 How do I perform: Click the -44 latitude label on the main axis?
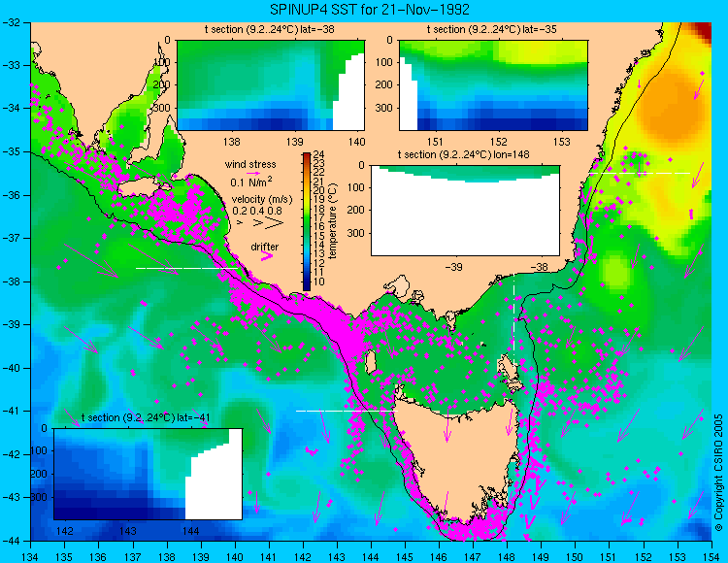pos(11,541)
